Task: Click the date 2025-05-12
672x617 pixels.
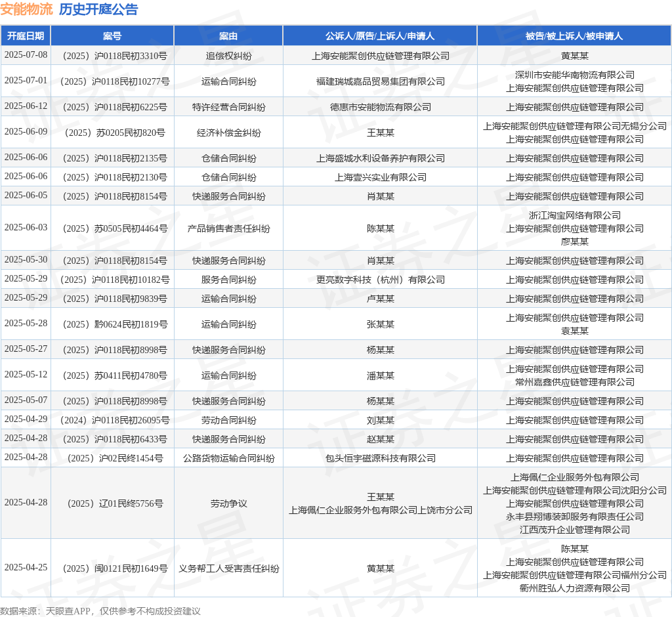Action: coord(26,375)
